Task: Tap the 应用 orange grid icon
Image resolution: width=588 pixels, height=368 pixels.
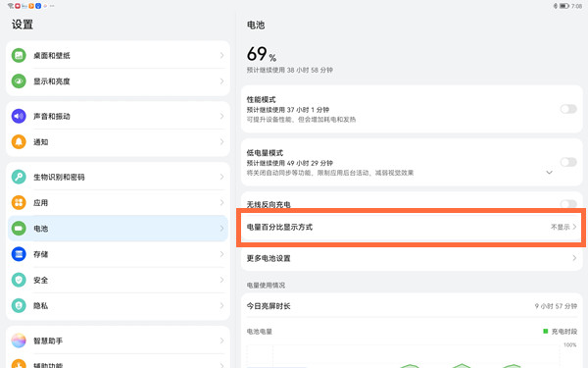Action: point(19,203)
